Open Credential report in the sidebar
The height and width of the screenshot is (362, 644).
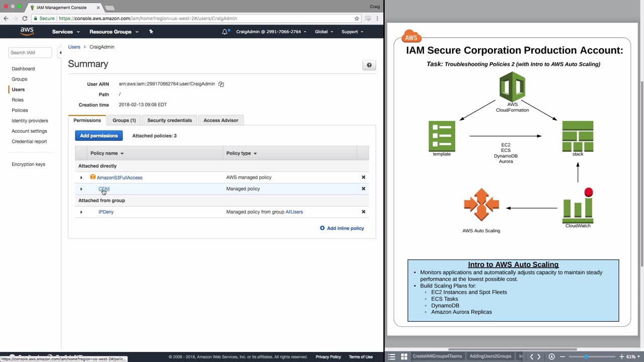29,142
